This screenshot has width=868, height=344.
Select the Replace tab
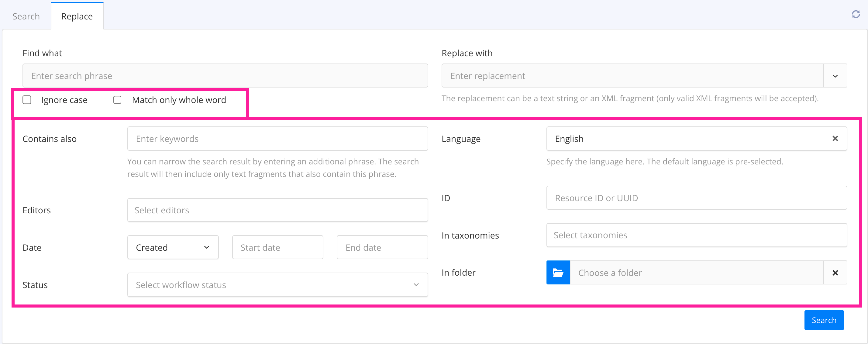click(77, 16)
